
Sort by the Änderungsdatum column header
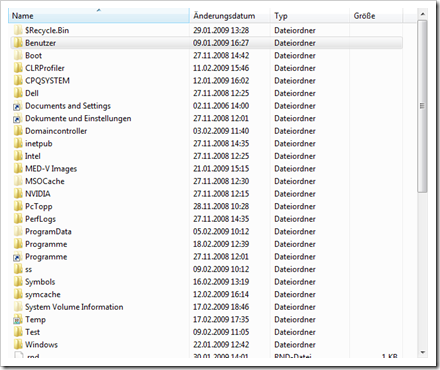click(229, 16)
